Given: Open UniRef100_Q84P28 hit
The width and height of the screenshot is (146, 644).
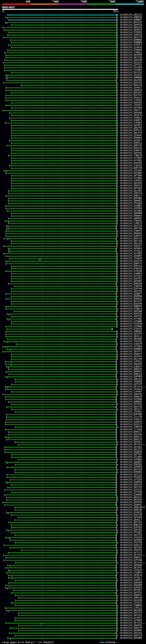Looking at the screenshot, I should (x=131, y=25).
